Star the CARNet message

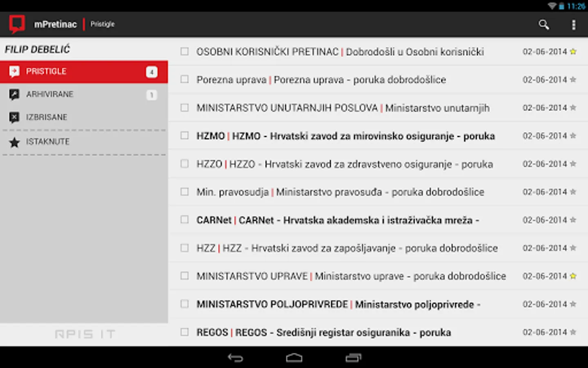pos(573,220)
